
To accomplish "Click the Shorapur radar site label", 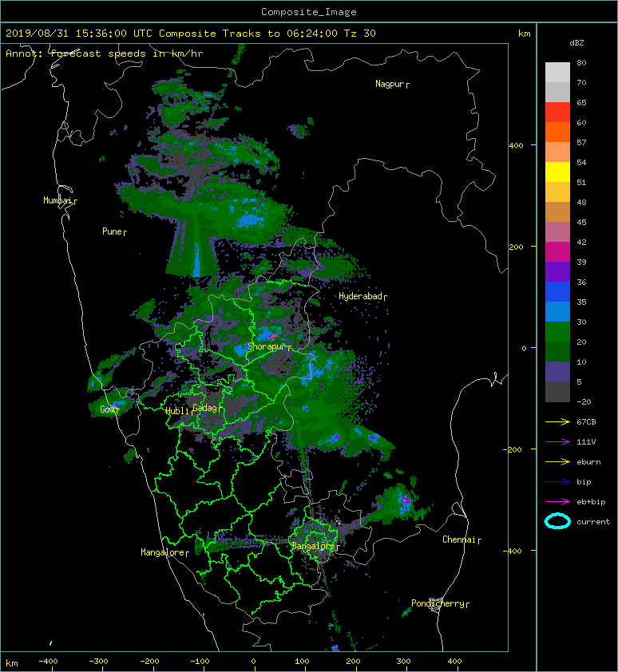I will 266,346.
